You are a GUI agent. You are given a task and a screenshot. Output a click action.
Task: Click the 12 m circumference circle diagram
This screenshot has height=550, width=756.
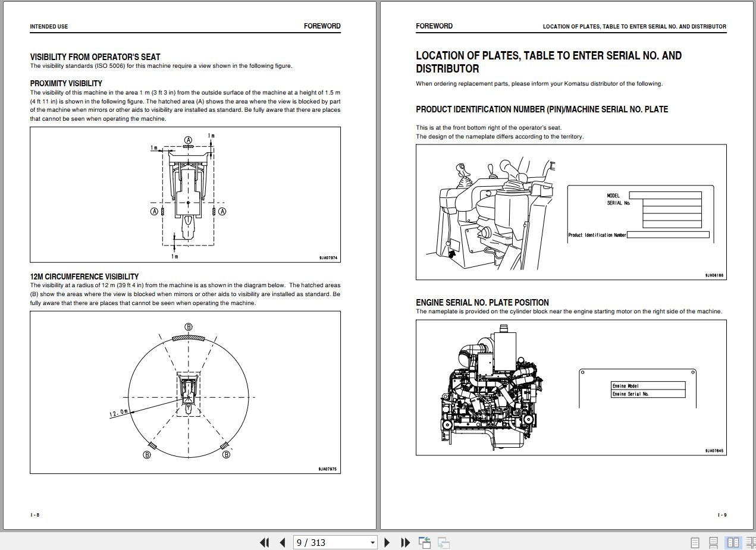point(188,396)
